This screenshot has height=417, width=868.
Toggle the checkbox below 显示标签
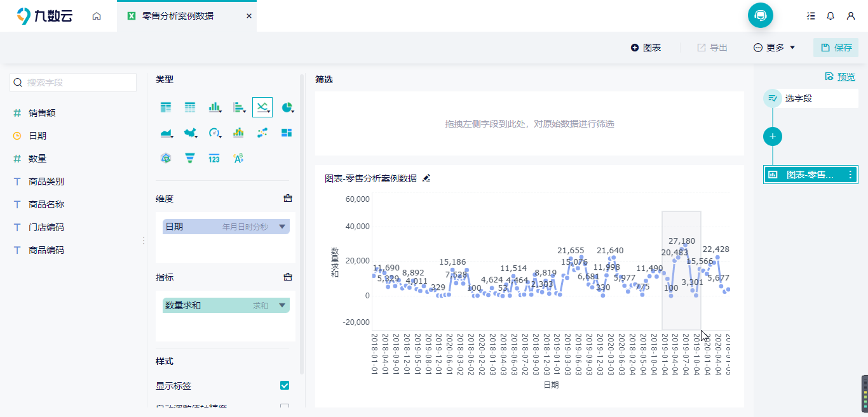tap(285, 407)
